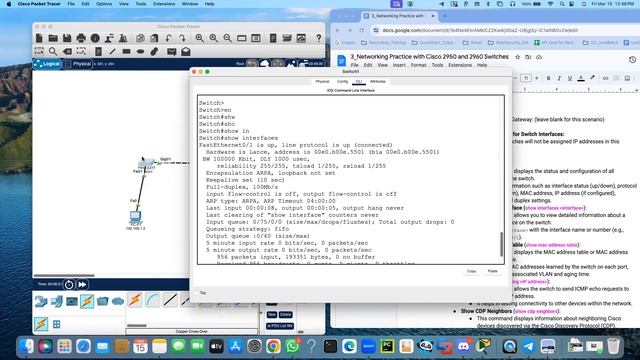Select the Draw Ellipse tool

[140, 51]
